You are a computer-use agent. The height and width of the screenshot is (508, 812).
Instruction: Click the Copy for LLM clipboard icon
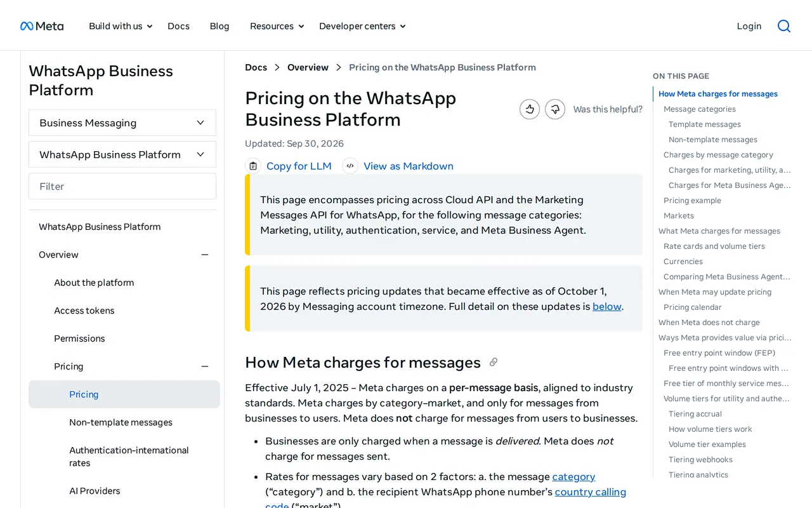253,166
